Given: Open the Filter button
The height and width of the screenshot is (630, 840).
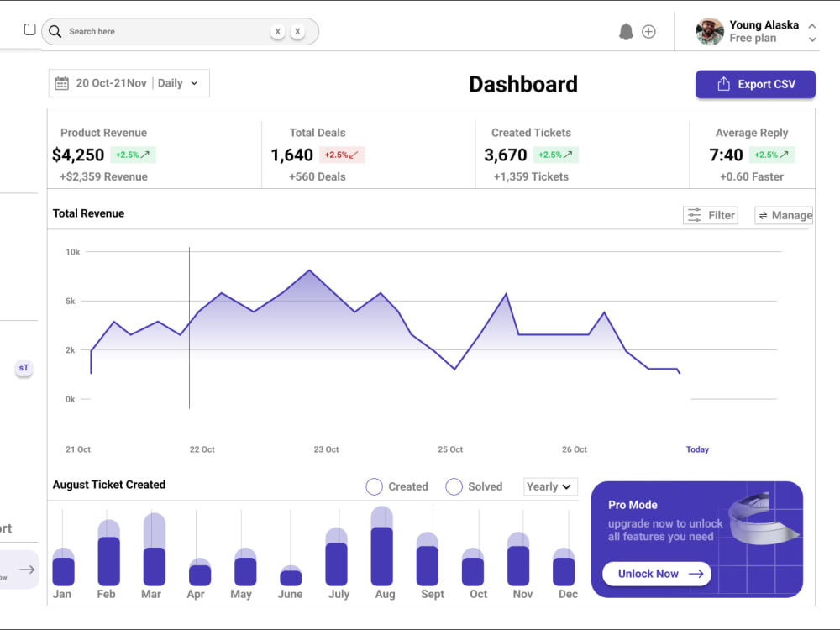Looking at the screenshot, I should [x=711, y=215].
